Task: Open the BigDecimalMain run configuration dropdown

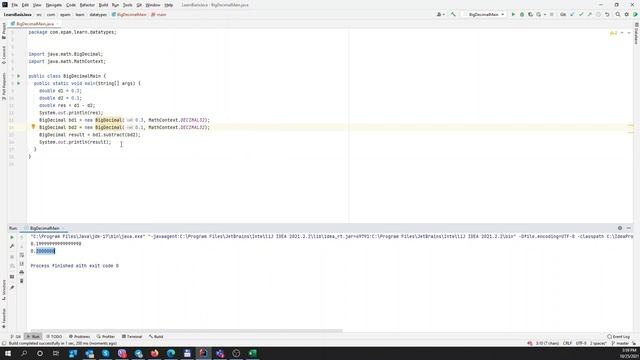Action: [x=484, y=14]
